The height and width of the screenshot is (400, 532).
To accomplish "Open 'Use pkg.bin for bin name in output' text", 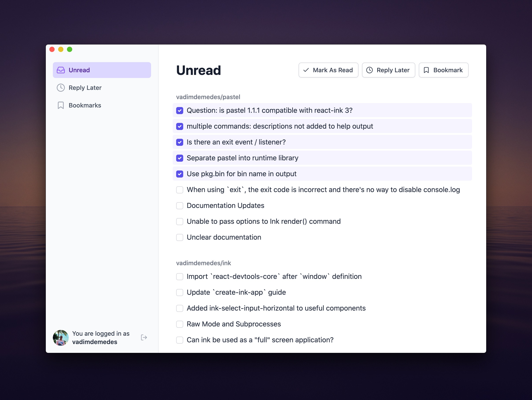I will (242, 174).
